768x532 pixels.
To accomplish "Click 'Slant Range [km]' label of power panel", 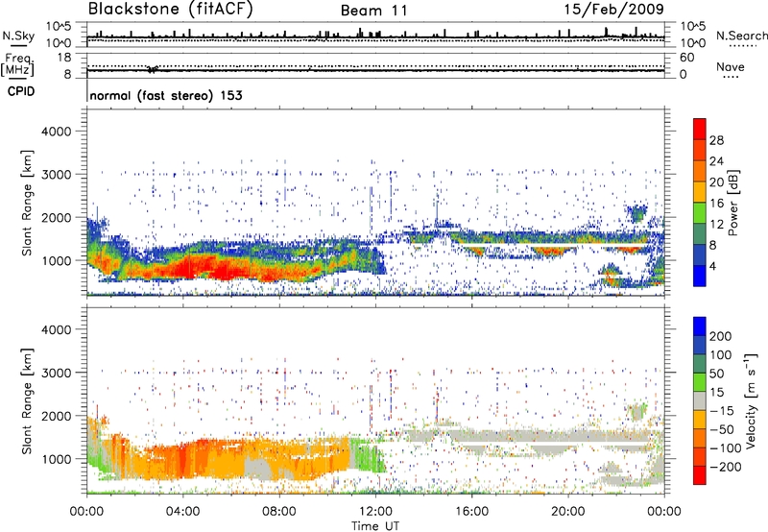I will tap(27, 203).
